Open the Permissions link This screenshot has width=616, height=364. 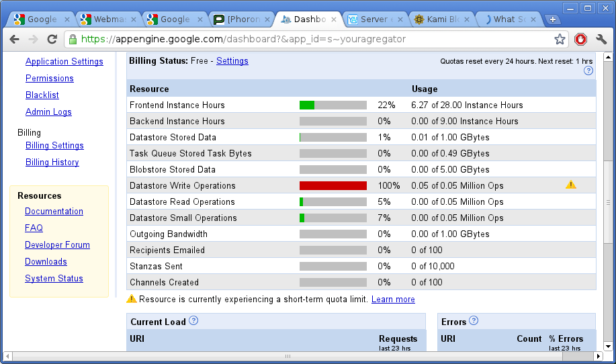50,79
